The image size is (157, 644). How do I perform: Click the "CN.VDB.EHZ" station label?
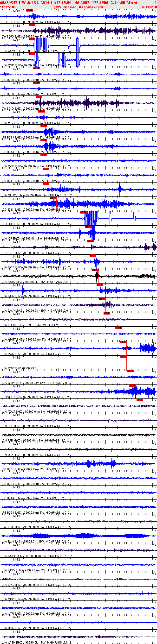click(12, 397)
